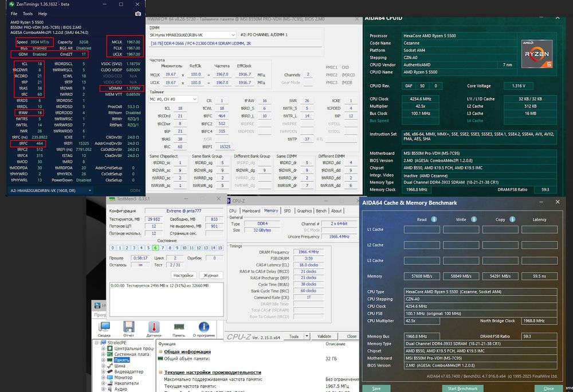Open ZenTimings Tools menu

28,14
